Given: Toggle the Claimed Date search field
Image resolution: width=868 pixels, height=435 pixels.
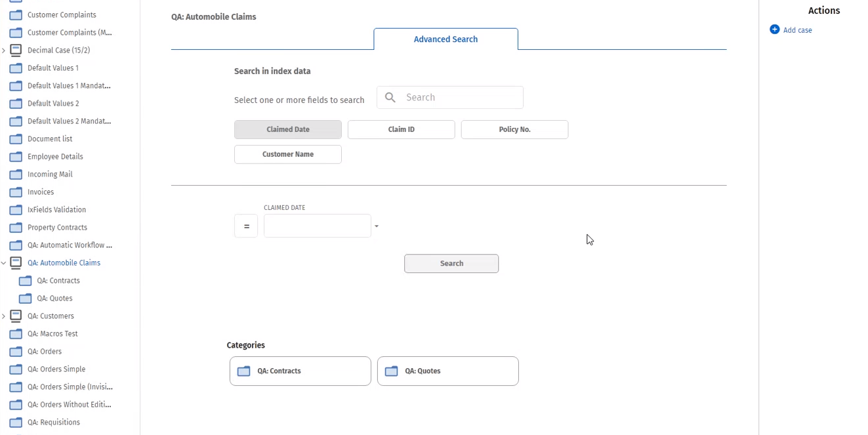Looking at the screenshot, I should coord(287,129).
